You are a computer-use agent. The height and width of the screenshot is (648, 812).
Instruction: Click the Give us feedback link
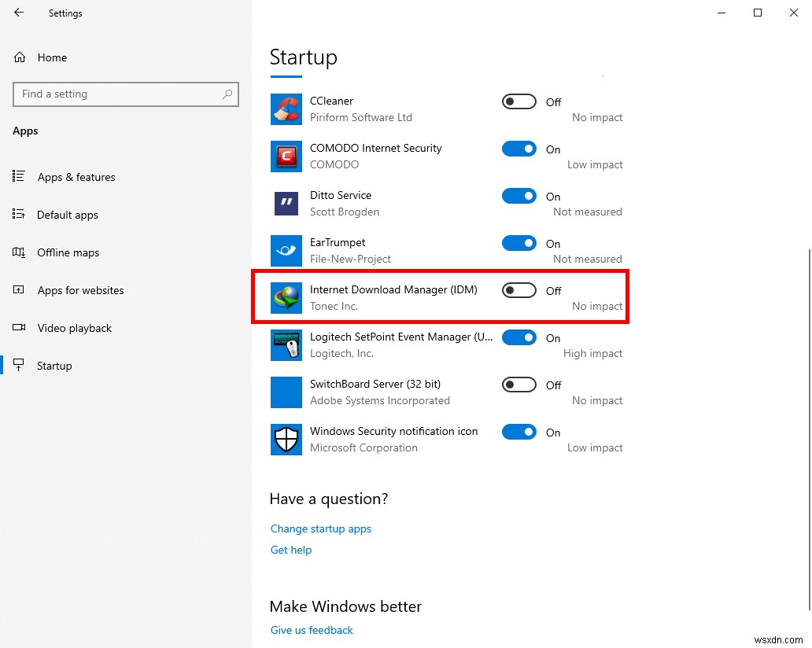point(312,630)
